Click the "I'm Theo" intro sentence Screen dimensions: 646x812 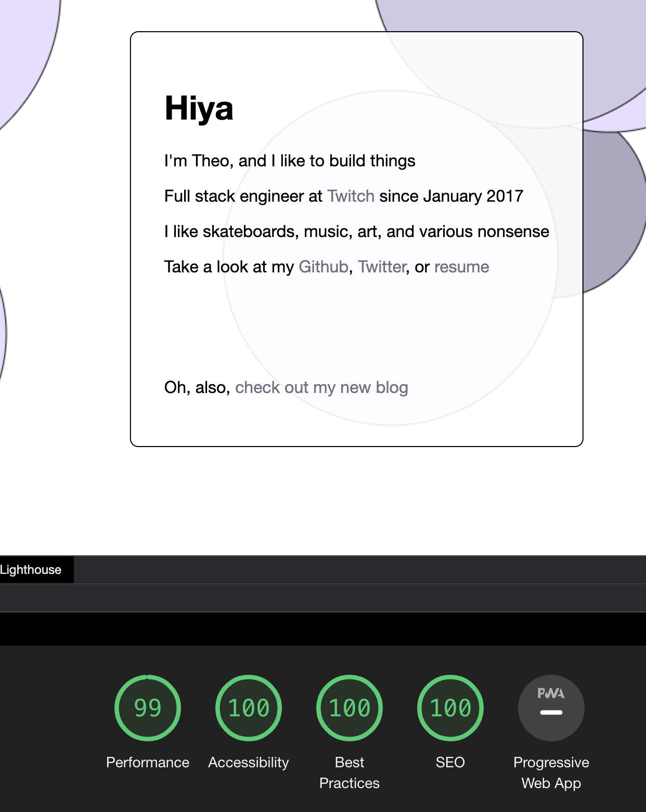pos(290,161)
